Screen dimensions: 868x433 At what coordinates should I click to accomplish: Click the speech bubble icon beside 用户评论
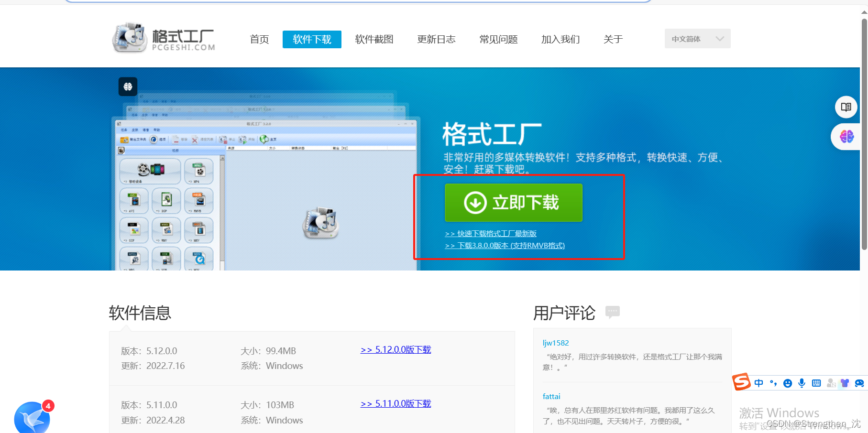(x=612, y=312)
